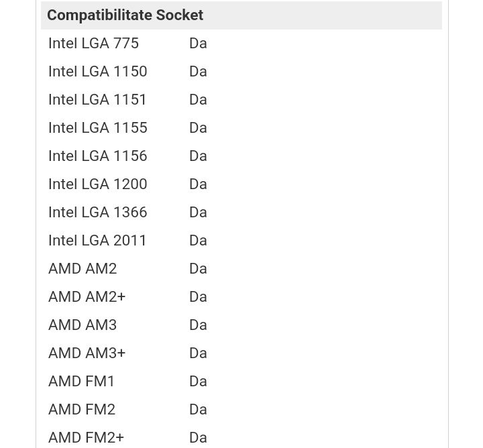Screen dimensions: 483x448
Task: Click the Da value beside AMD FM2+
Action: tap(198, 437)
